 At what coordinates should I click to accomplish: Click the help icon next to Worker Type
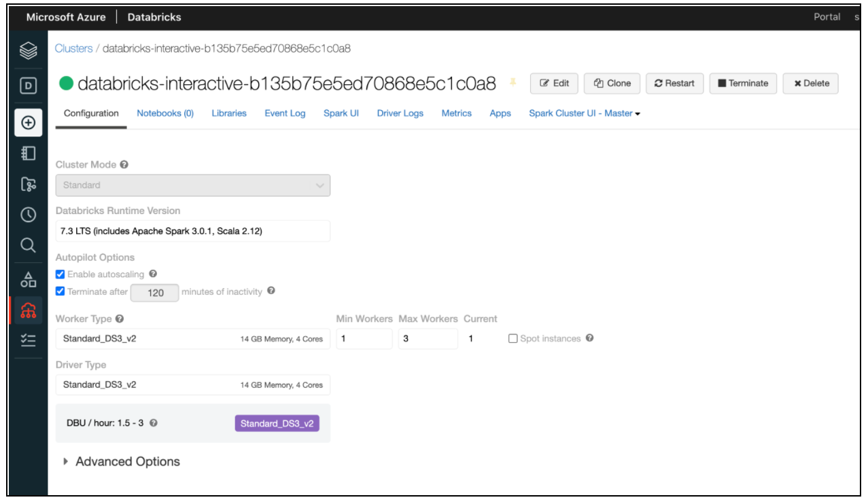tap(120, 319)
